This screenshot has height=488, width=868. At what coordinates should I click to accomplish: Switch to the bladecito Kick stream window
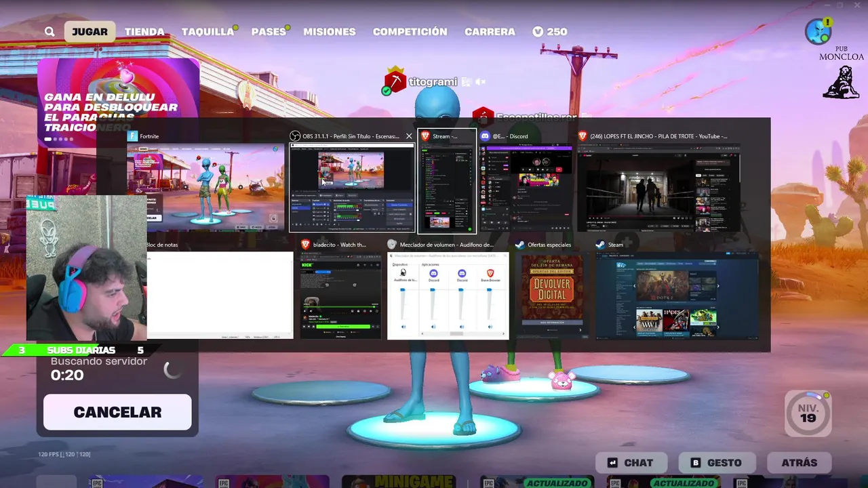(x=340, y=295)
